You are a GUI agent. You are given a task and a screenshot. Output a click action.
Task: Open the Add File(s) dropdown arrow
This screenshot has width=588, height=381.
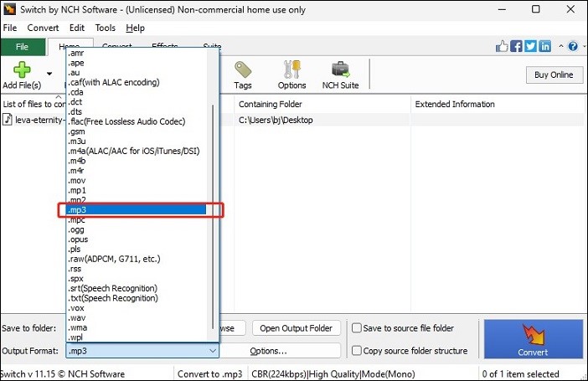click(49, 74)
